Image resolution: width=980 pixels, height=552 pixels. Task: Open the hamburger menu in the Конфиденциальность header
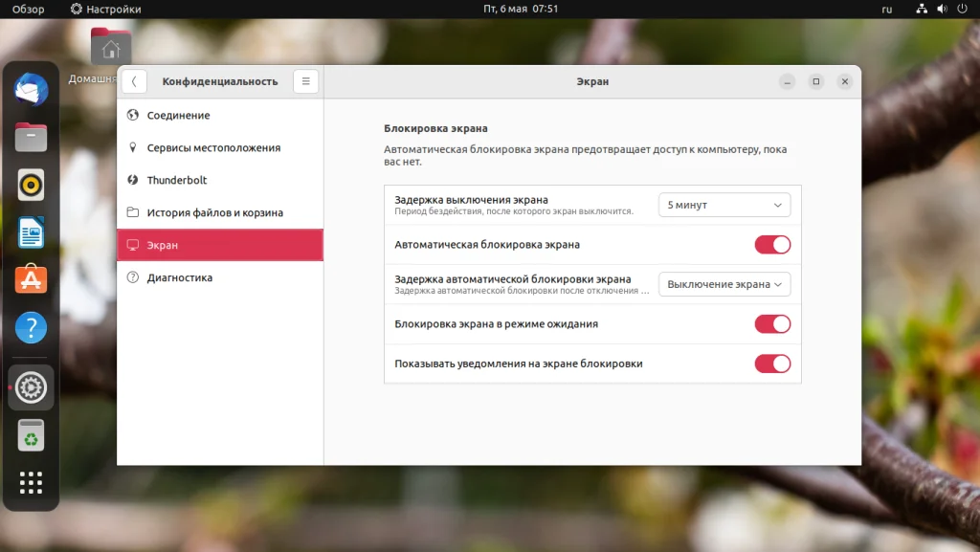click(305, 81)
